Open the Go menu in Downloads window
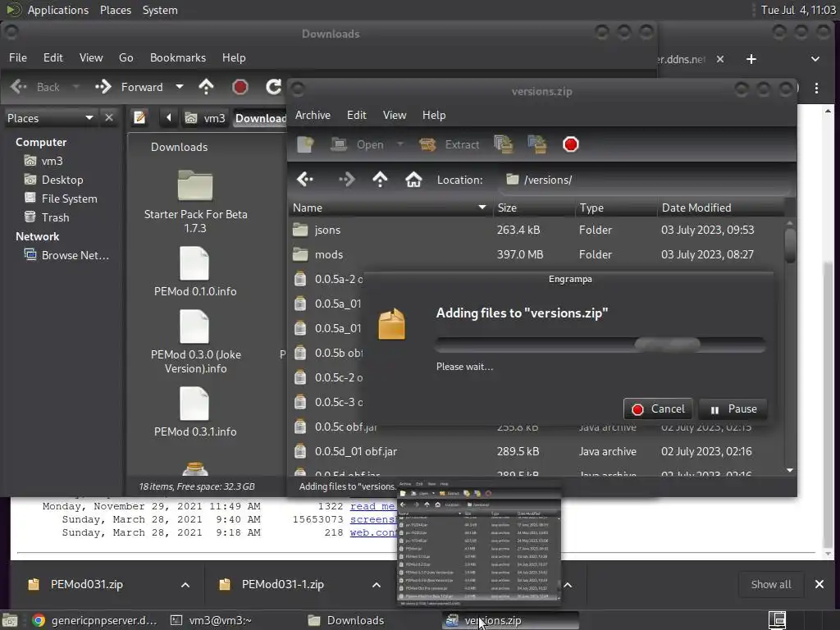Image resolution: width=840 pixels, height=630 pixels. click(126, 58)
